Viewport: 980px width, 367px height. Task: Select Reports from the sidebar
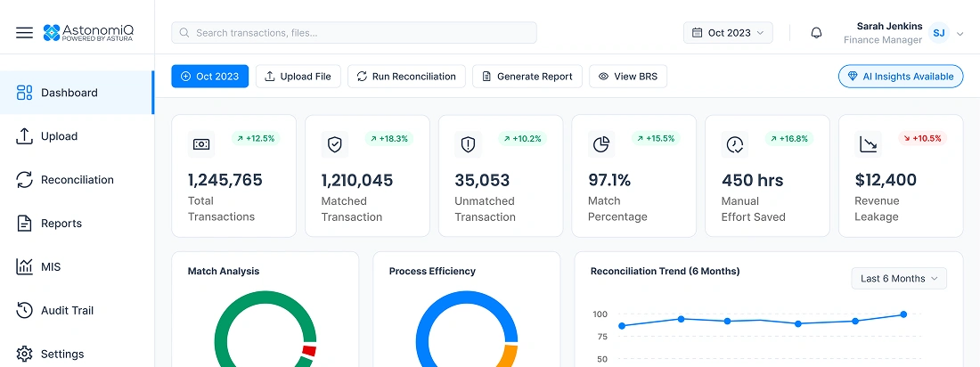pyautogui.click(x=61, y=224)
